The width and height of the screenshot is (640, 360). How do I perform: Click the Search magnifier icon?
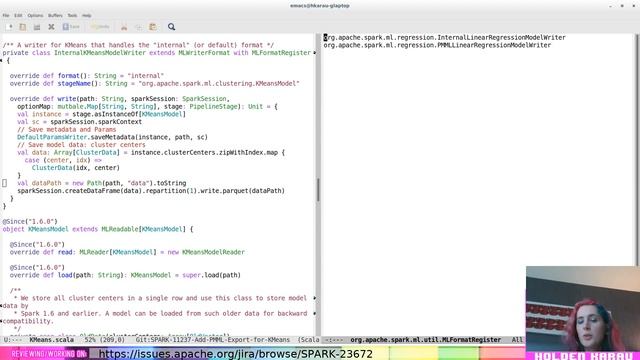coord(171,27)
